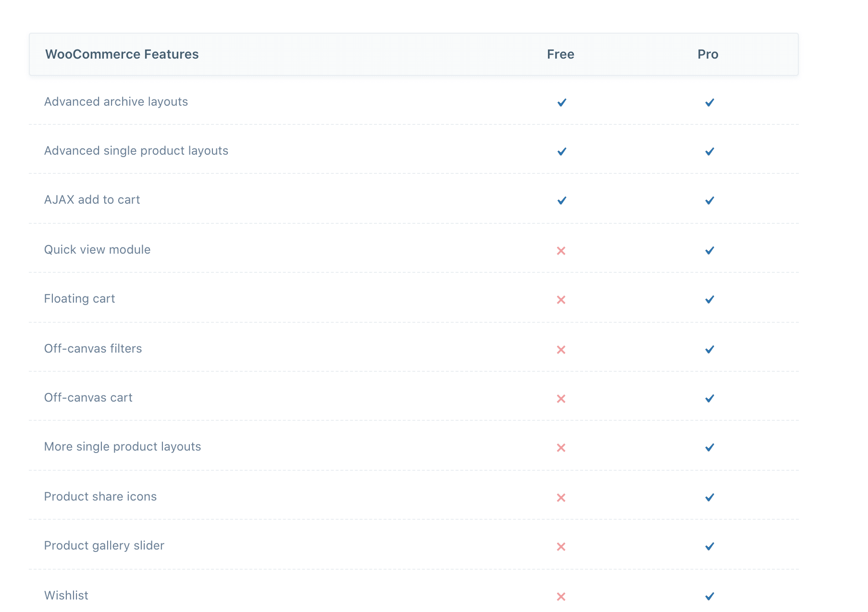Click the red X for Off-canvas filters

point(561,350)
